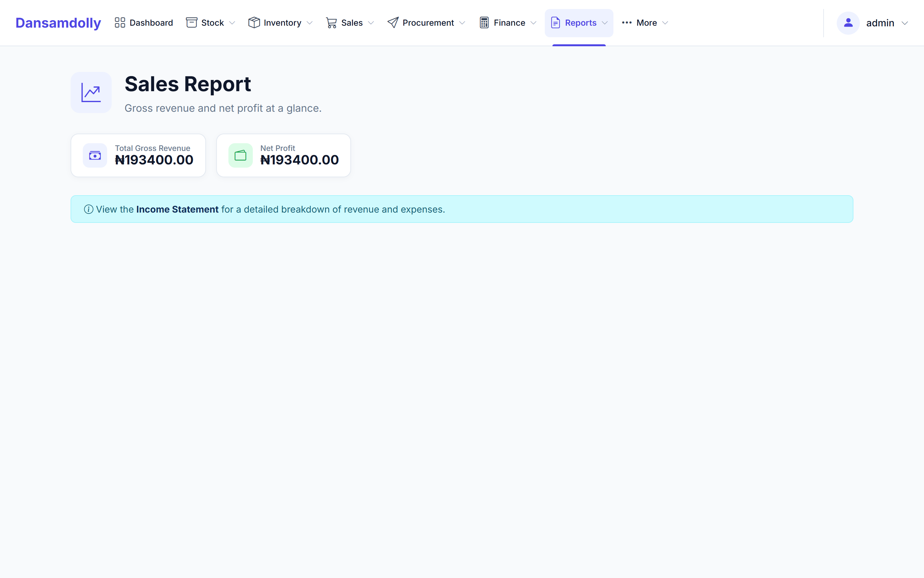This screenshot has height=578, width=924.
Task: Expand the Sales dropdown chevron
Action: [371, 23]
